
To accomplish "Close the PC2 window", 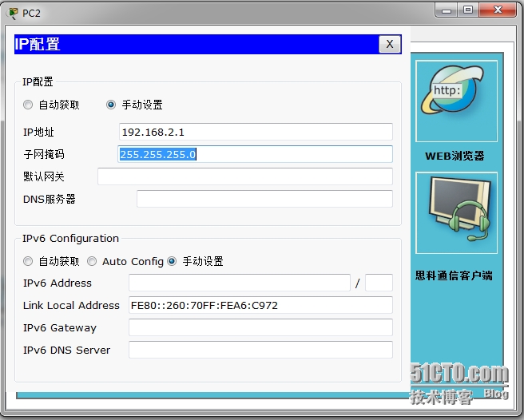I will point(498,10).
